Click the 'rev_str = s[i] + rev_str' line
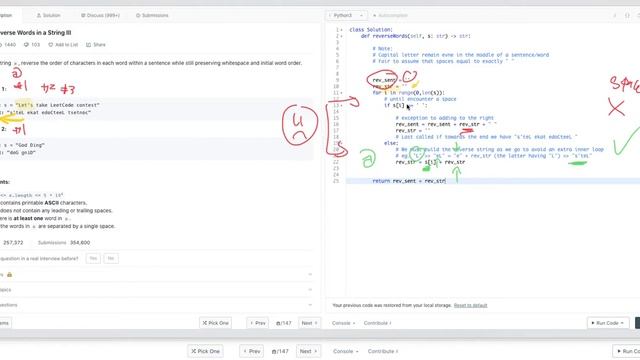Image resolution: width=640 pixels, height=360 pixels. [x=430, y=162]
